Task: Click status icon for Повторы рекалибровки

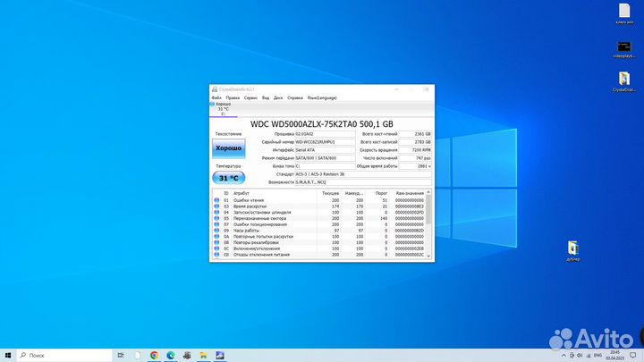Action: (216, 242)
